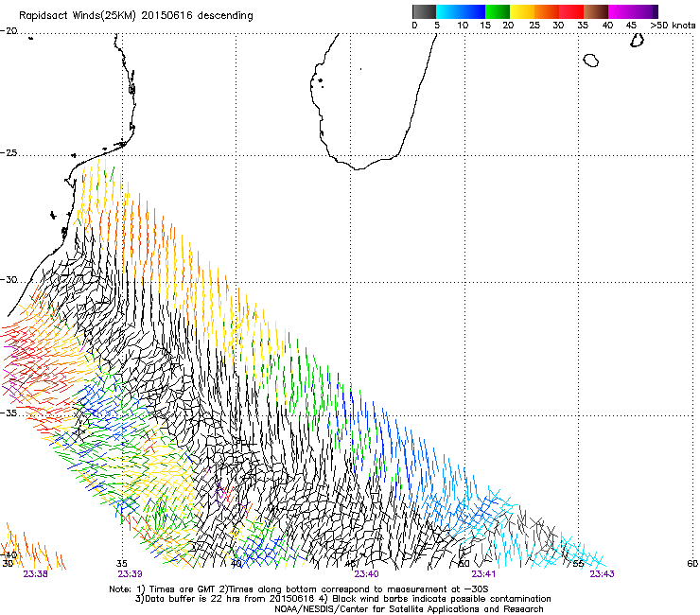
Task: Click the 'Times are GMT' note line
Action: point(299,589)
